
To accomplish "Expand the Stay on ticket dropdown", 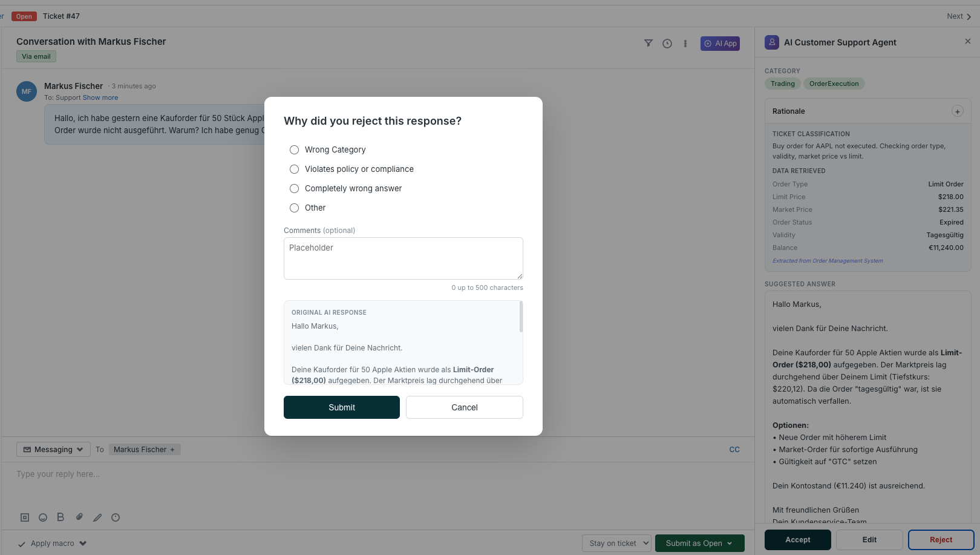I will [616, 543].
